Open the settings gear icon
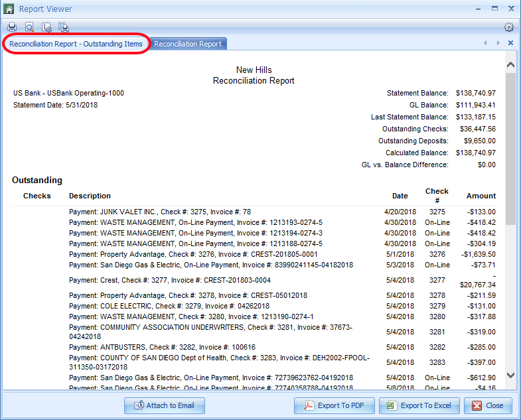Image resolution: width=521 pixels, height=420 pixels. tap(509, 27)
